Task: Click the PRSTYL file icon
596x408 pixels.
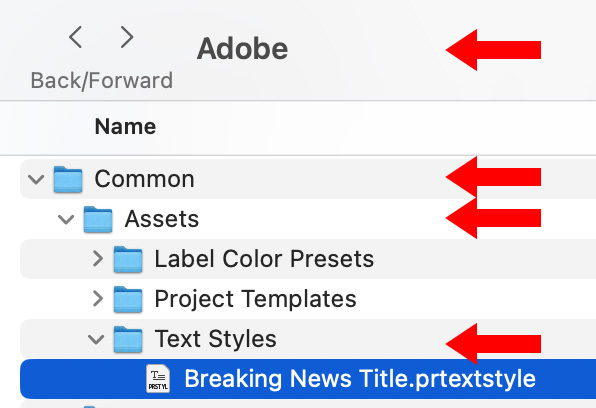Action: [158, 379]
